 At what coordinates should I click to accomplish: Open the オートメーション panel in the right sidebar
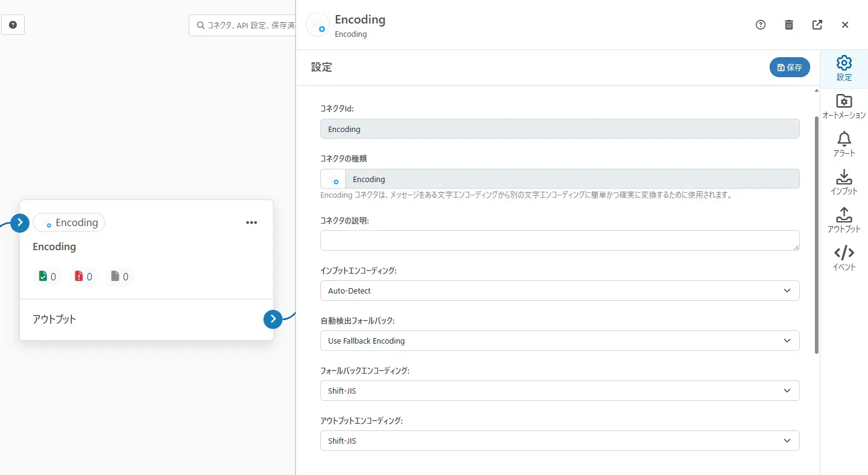[843, 106]
